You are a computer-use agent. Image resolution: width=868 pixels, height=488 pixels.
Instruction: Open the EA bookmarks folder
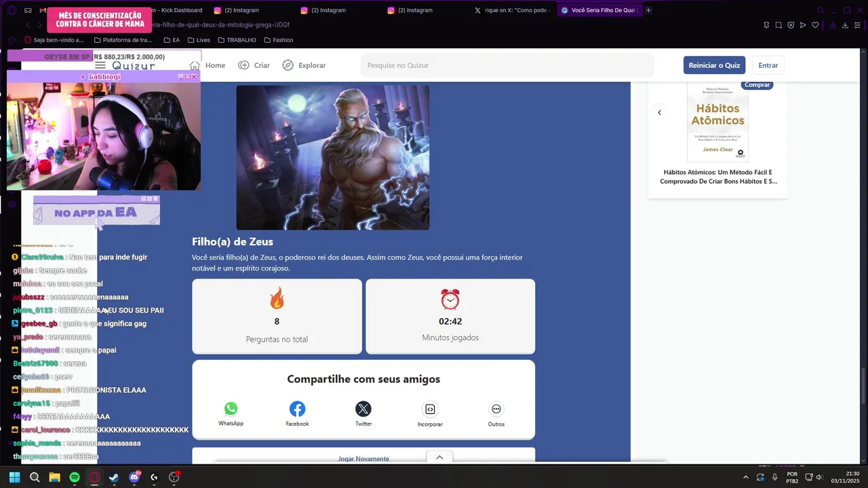click(172, 40)
